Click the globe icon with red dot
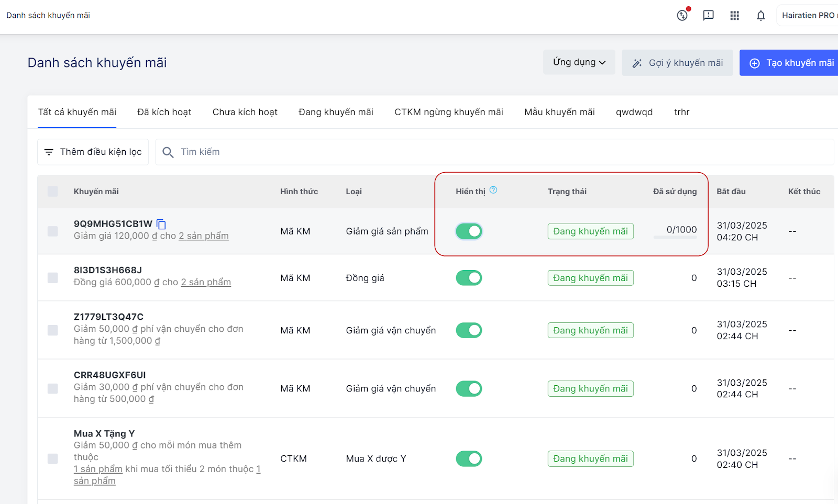The width and height of the screenshot is (838, 504). pos(682,16)
